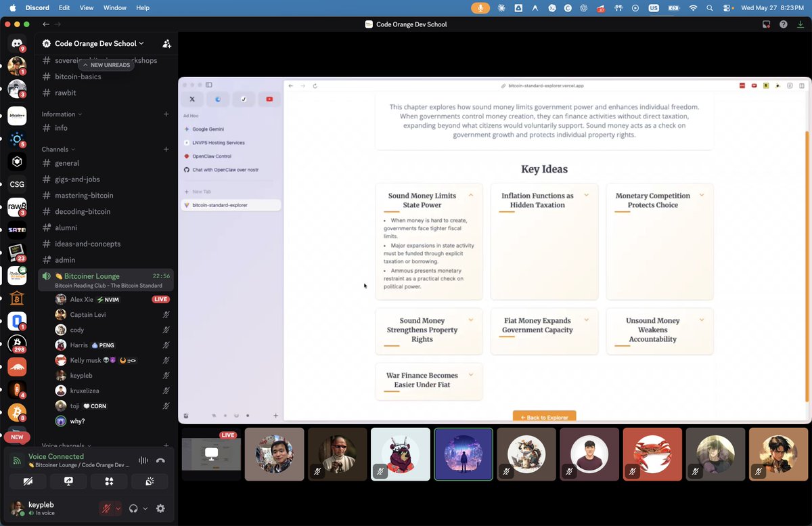The image size is (812, 526).
Task: Expand Monetary Competition Protects Choice card
Action: click(x=702, y=195)
